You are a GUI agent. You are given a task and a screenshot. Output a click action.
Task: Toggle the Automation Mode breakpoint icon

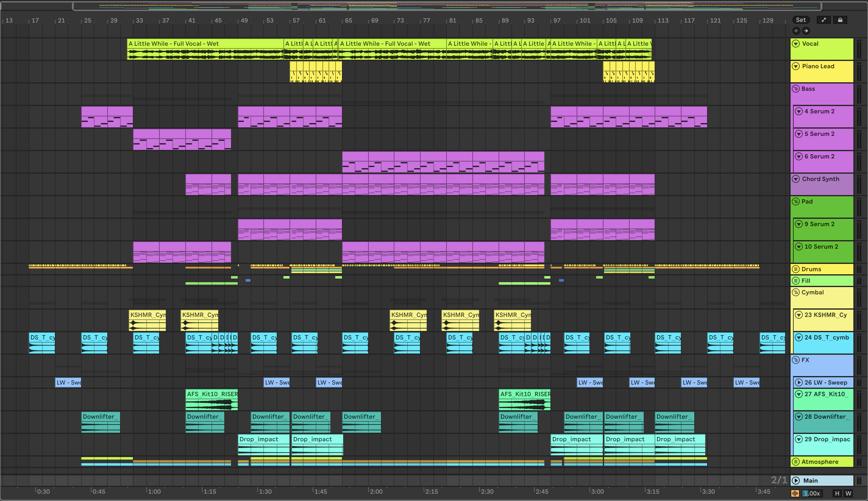[x=824, y=20]
